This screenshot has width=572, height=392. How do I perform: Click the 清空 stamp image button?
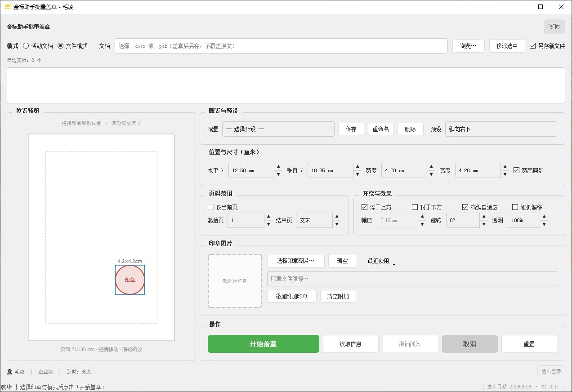coord(343,261)
